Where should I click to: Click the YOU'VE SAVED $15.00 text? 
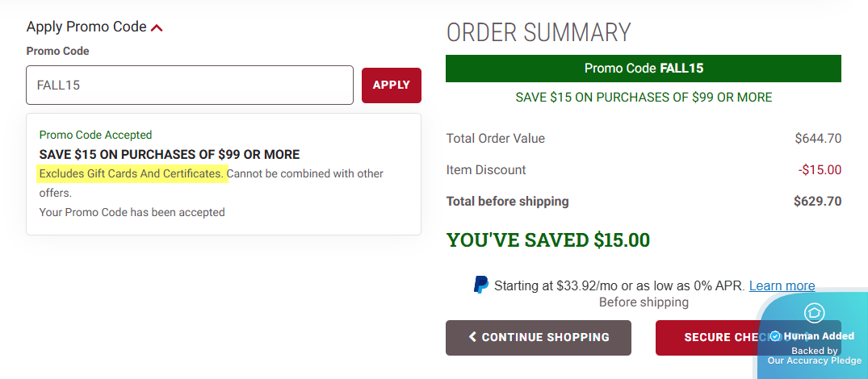(547, 239)
